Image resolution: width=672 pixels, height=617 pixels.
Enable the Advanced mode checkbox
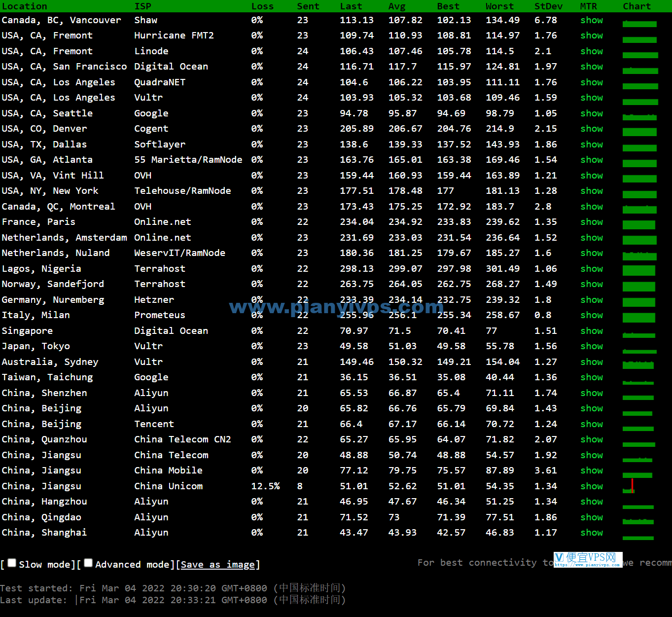[x=88, y=563]
